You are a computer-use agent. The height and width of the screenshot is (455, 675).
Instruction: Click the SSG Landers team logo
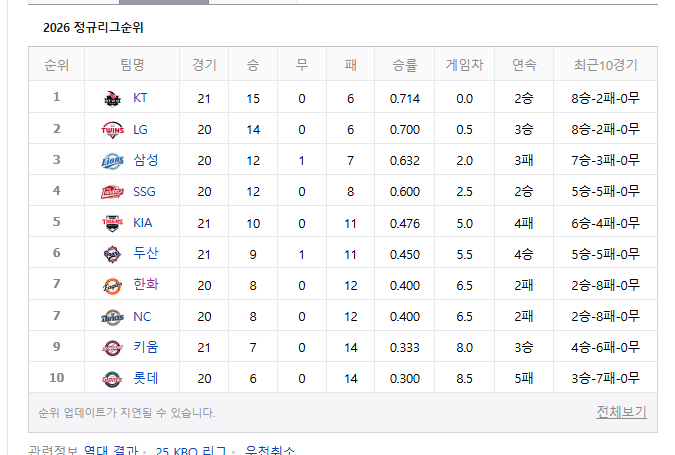click(112, 192)
